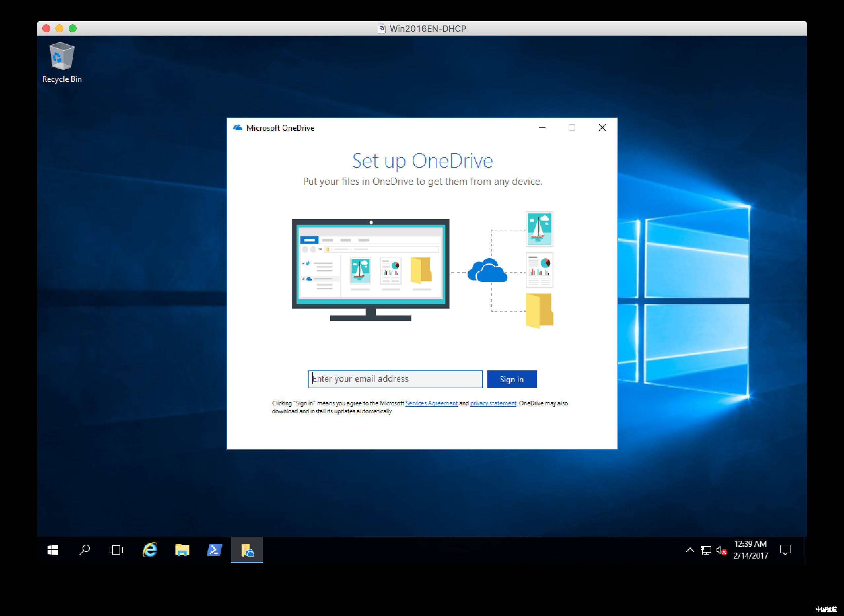Viewport: 844px width, 616px height.
Task: Launch Internet Explorer from taskbar
Action: tap(150, 550)
